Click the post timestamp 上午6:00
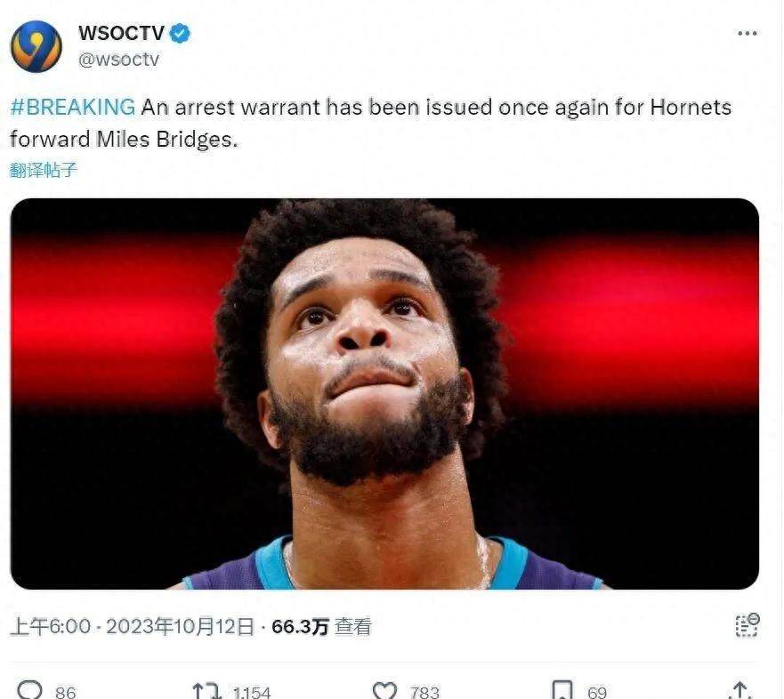This screenshot has height=699, width=784. pos(51,627)
